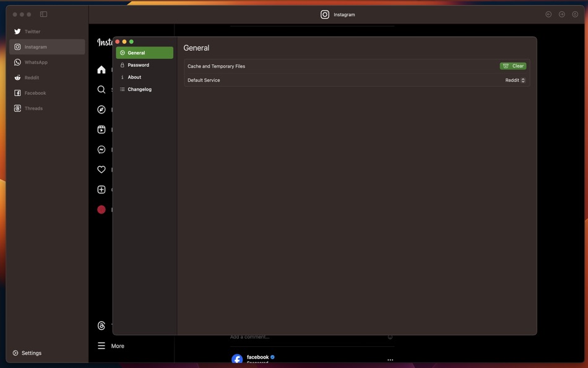Open Facebook service in sidebar
Viewport: 588px width, 368px height.
pos(47,93)
